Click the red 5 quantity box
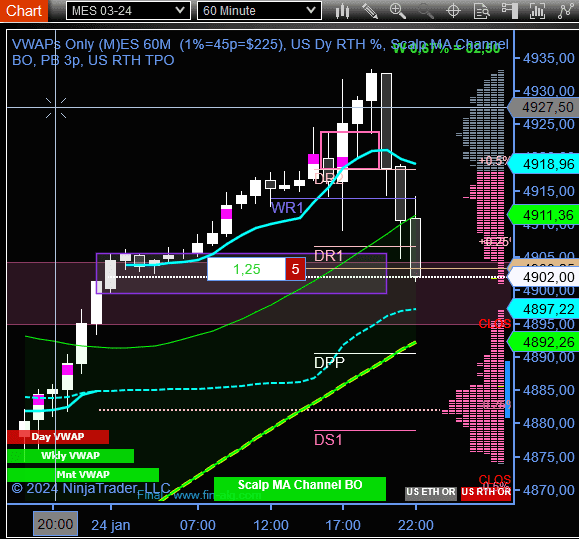 click(x=295, y=269)
